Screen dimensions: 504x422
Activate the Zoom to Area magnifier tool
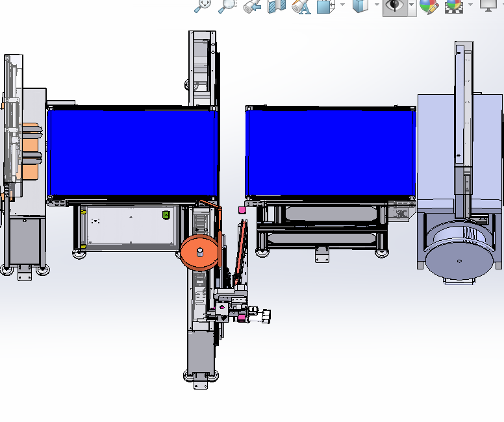click(227, 6)
